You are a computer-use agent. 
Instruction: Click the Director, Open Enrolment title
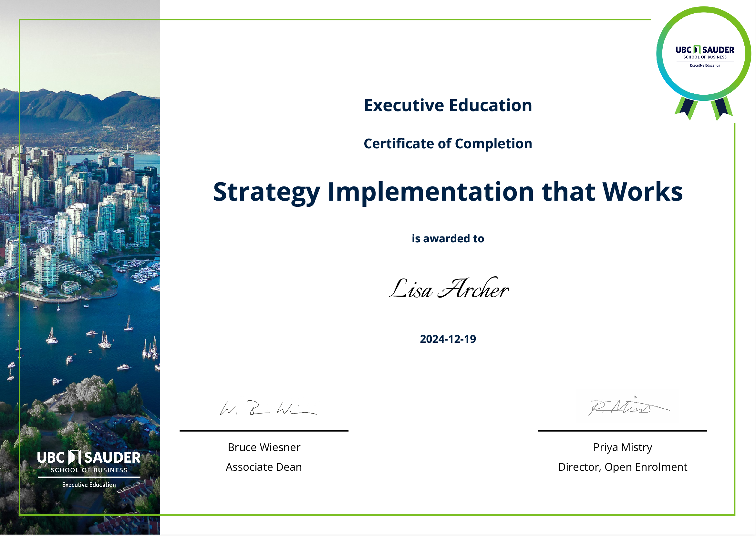pyautogui.click(x=622, y=467)
